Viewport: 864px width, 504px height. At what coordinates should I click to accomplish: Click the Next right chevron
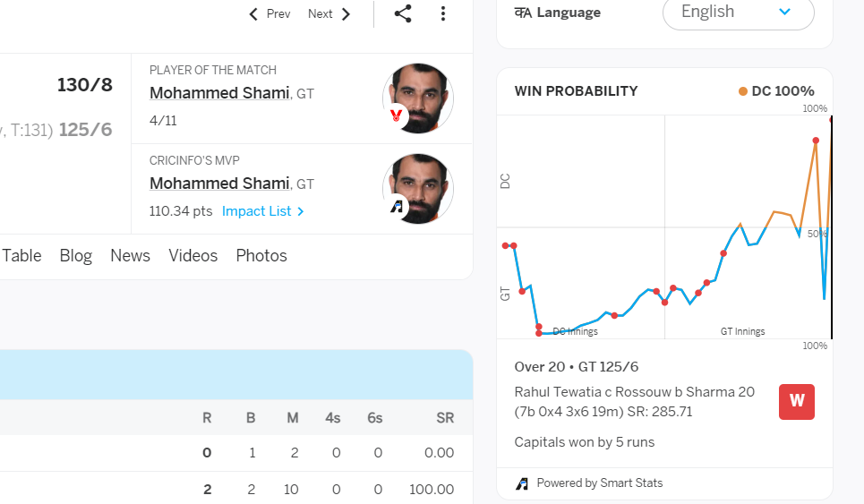coord(346,14)
